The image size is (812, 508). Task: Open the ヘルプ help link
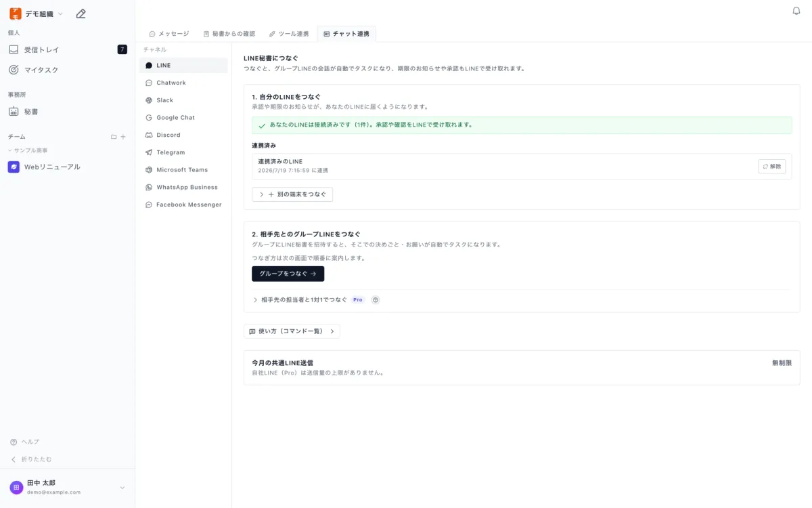click(25, 442)
